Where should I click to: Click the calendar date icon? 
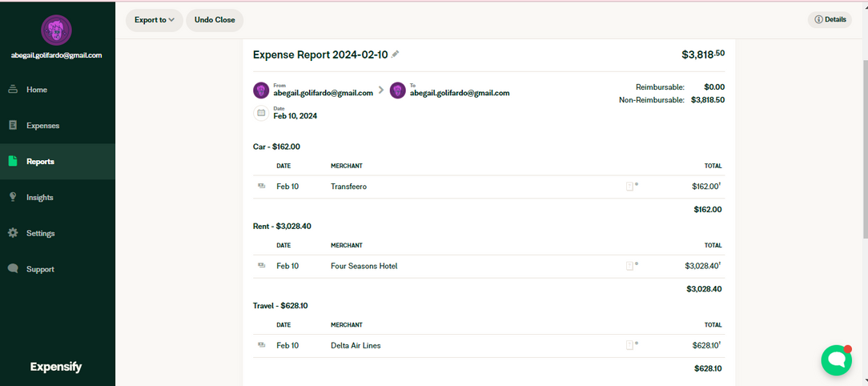pos(261,113)
